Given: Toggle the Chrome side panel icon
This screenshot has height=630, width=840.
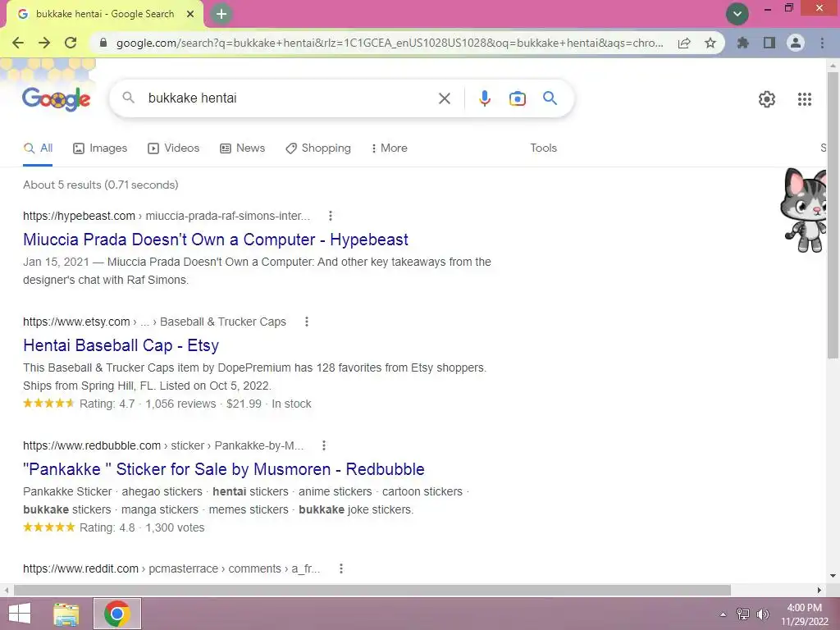Looking at the screenshot, I should tap(769, 43).
